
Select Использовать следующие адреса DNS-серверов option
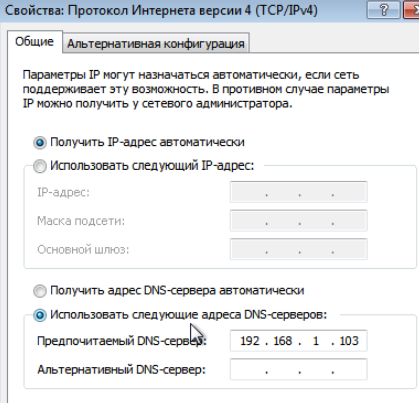click(40, 315)
